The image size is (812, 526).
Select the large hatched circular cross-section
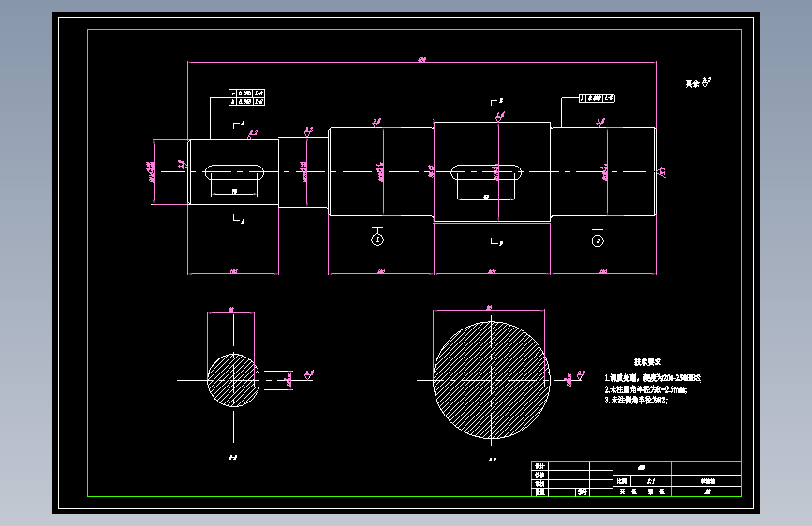[491, 380]
